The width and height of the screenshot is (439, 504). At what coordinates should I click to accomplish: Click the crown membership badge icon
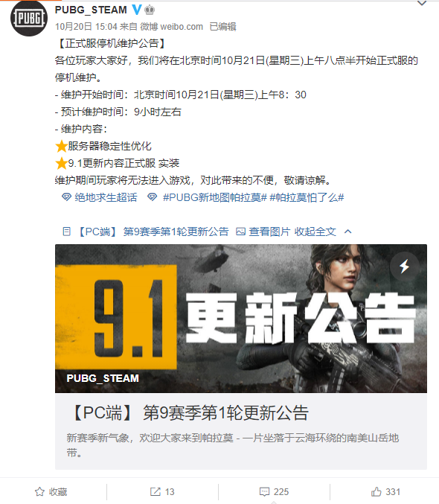[150, 10]
